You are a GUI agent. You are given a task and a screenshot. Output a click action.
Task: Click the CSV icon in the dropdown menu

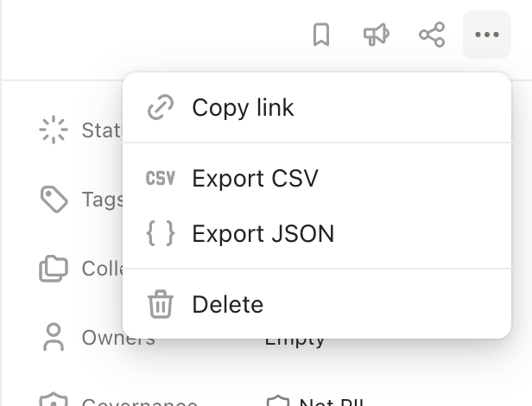161,178
